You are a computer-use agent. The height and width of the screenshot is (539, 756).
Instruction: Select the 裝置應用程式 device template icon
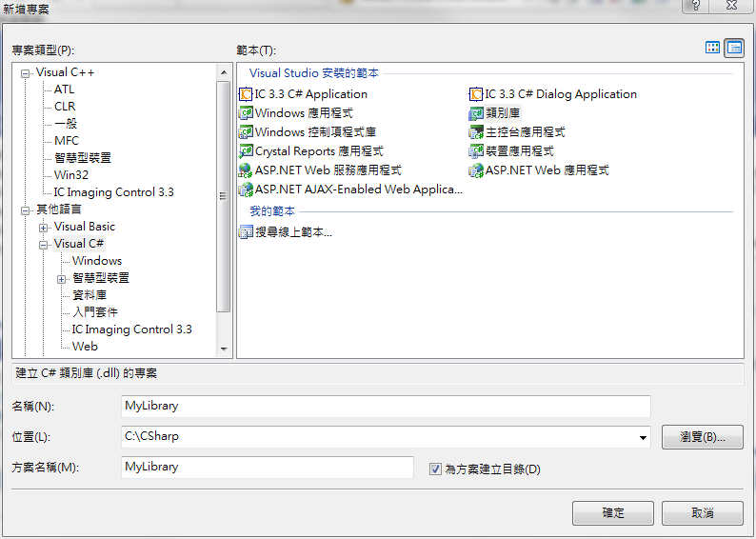(x=476, y=151)
